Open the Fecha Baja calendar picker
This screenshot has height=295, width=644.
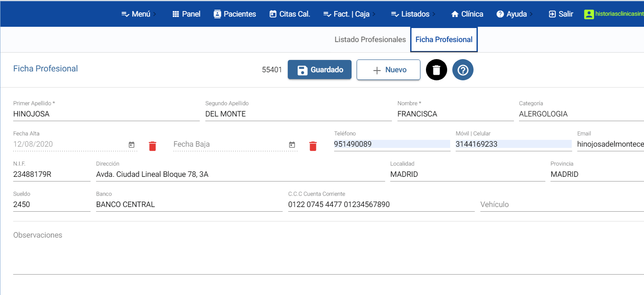(x=292, y=145)
